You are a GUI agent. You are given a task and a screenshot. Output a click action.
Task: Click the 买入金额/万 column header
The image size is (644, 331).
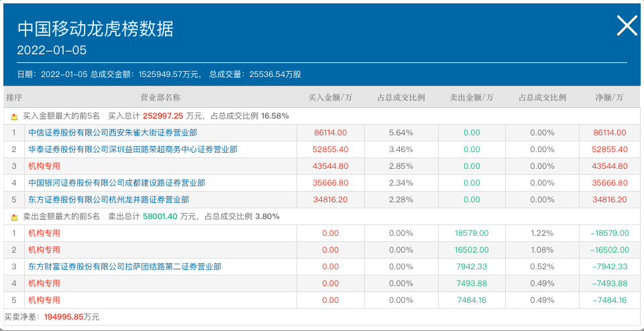[330, 98]
